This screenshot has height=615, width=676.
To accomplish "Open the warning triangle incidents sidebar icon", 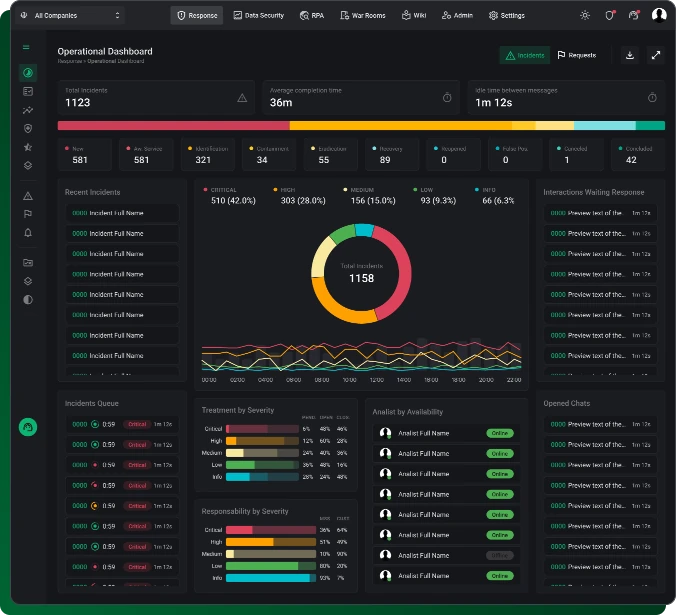I will coord(28,196).
